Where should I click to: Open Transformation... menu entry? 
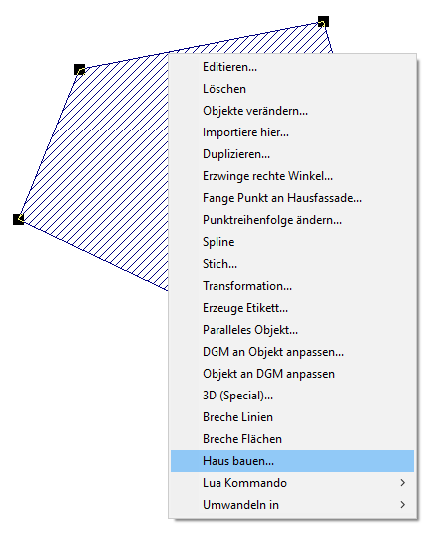pos(292,286)
